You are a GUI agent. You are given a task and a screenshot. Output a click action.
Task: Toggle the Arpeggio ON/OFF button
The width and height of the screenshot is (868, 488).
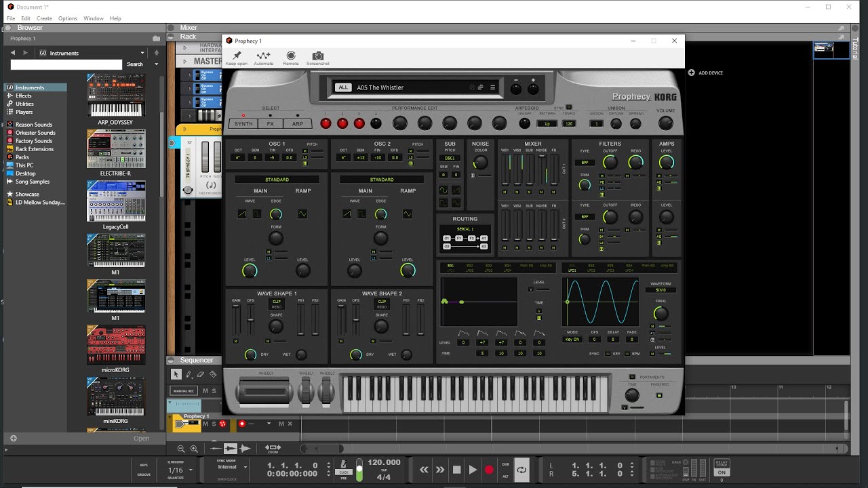coord(524,123)
